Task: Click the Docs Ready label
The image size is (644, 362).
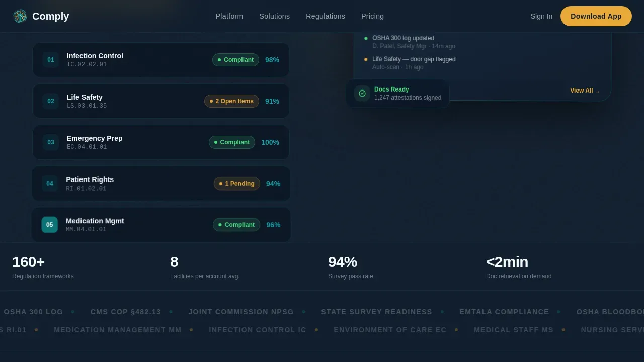Action: (391, 89)
